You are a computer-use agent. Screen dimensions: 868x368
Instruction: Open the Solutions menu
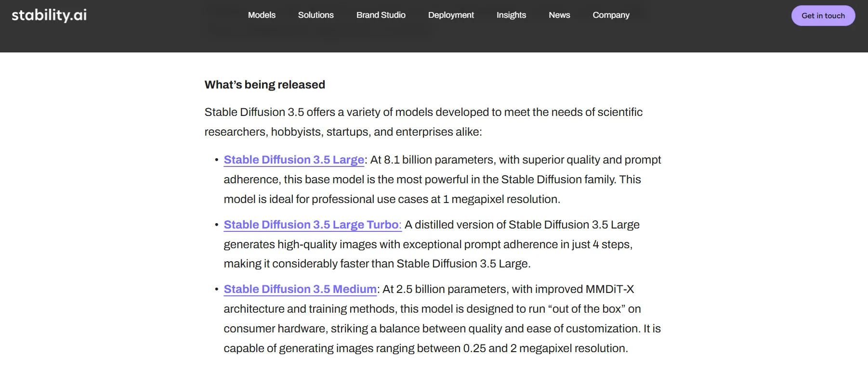pyautogui.click(x=316, y=15)
